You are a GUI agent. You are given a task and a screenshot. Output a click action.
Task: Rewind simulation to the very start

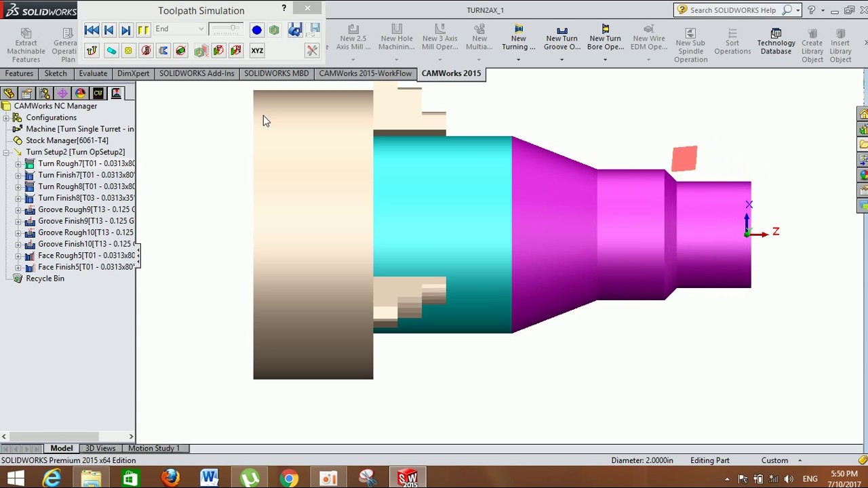click(x=92, y=30)
